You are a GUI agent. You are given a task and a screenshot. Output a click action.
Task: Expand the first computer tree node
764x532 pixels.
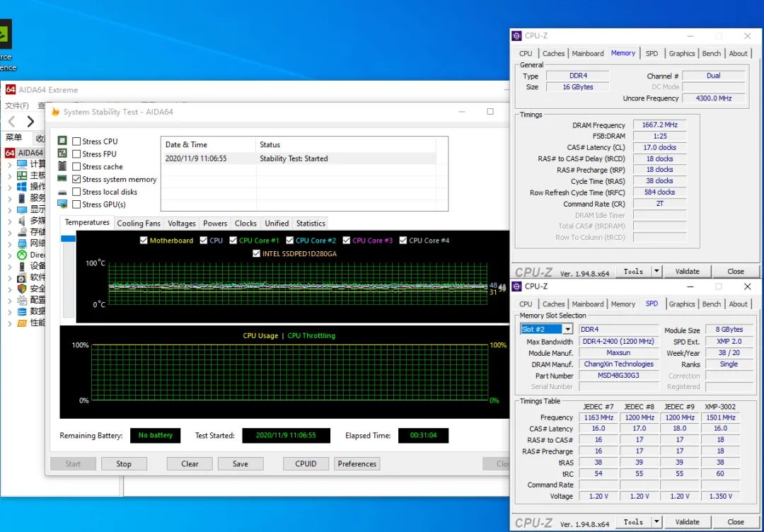click(x=9, y=164)
